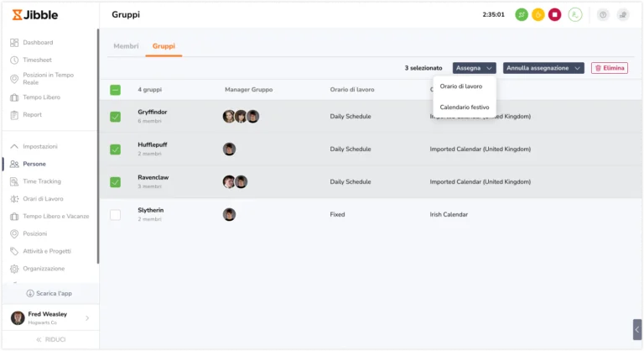Click Orario di lavoro column header
644x351 pixels.
tap(352, 90)
